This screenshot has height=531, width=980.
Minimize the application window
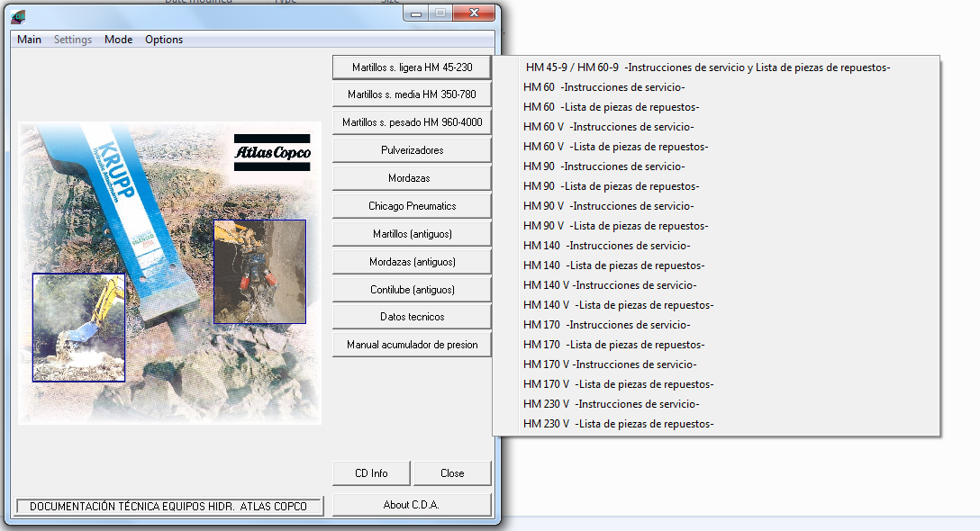tap(415, 13)
